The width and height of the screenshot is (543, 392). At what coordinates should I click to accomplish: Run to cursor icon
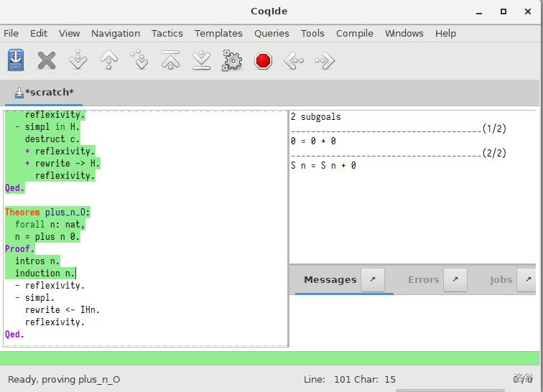[x=139, y=61]
